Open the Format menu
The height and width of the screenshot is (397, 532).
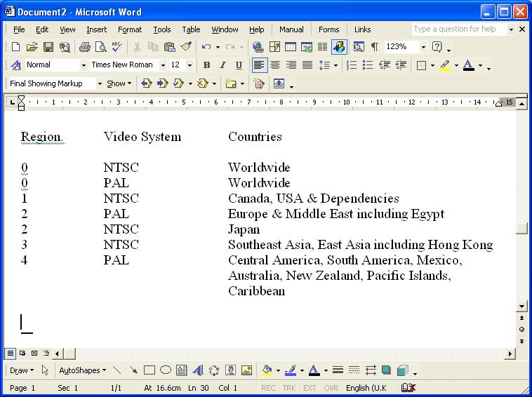point(130,29)
